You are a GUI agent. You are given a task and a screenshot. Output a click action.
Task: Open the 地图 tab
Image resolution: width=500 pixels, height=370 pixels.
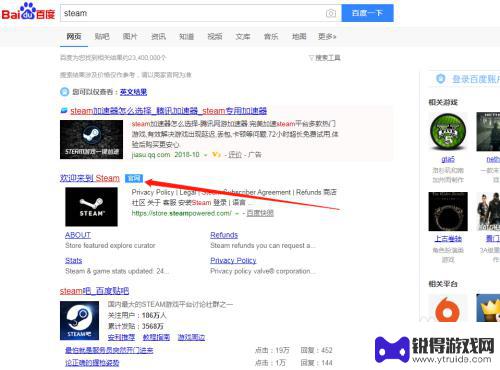(x=299, y=36)
